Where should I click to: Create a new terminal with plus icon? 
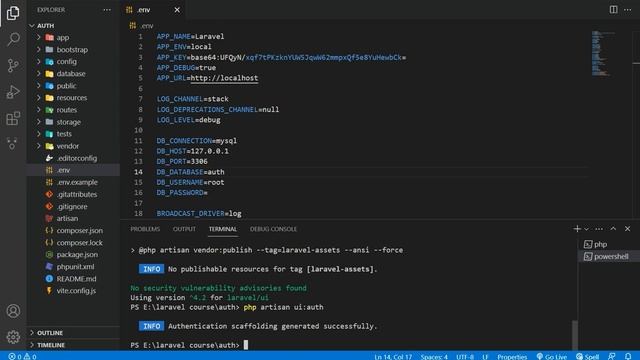point(577,229)
